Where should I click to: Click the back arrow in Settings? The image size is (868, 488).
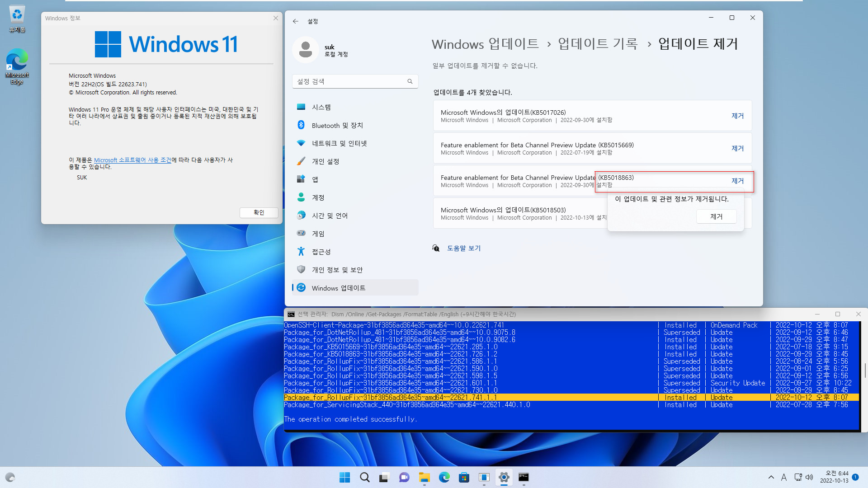pos(295,21)
